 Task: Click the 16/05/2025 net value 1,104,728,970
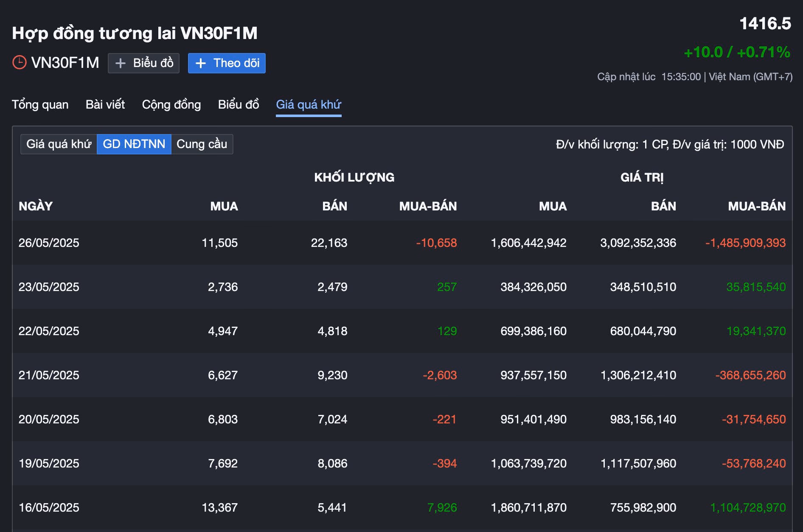pos(748,507)
